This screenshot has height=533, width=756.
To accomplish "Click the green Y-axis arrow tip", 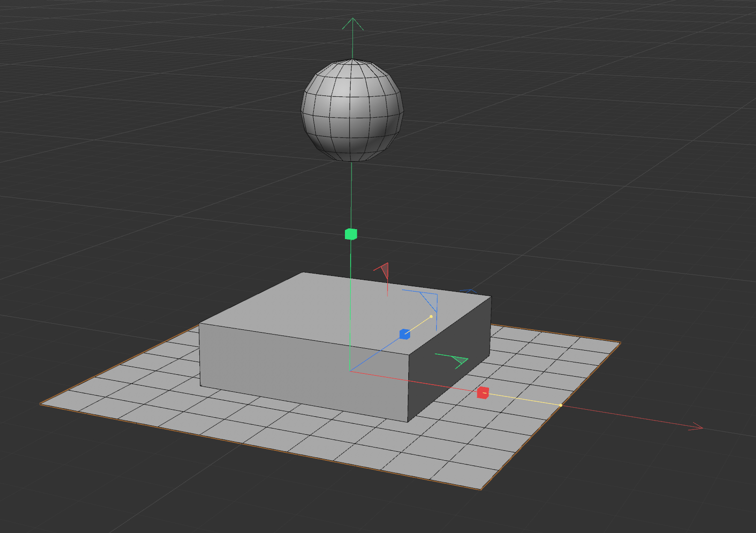I will pyautogui.click(x=353, y=24).
